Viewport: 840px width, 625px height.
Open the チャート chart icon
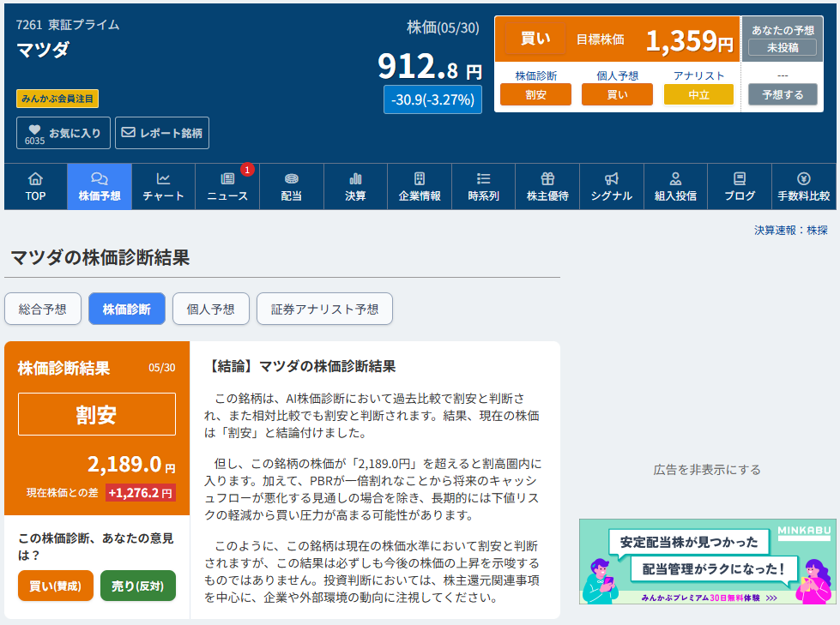[163, 178]
